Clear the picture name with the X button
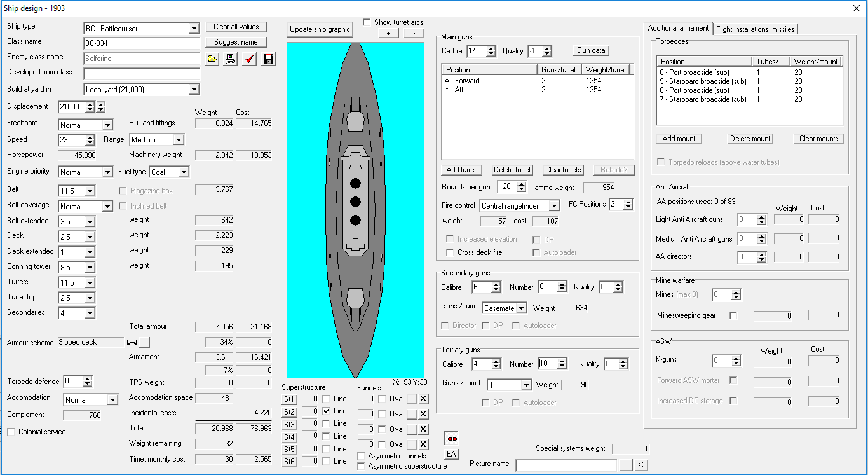This screenshot has width=868, height=475. click(641, 465)
